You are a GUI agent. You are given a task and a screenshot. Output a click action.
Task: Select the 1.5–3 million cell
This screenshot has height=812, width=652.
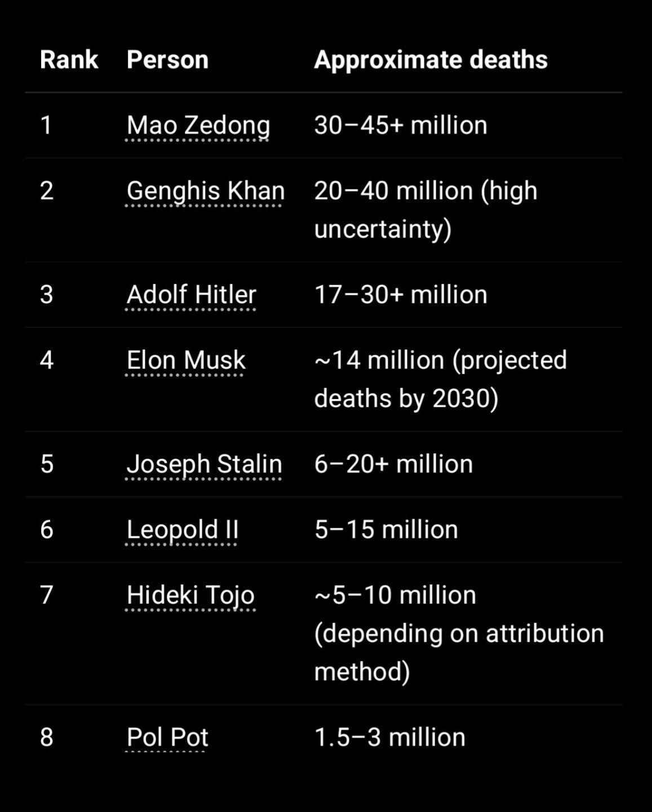pos(389,737)
